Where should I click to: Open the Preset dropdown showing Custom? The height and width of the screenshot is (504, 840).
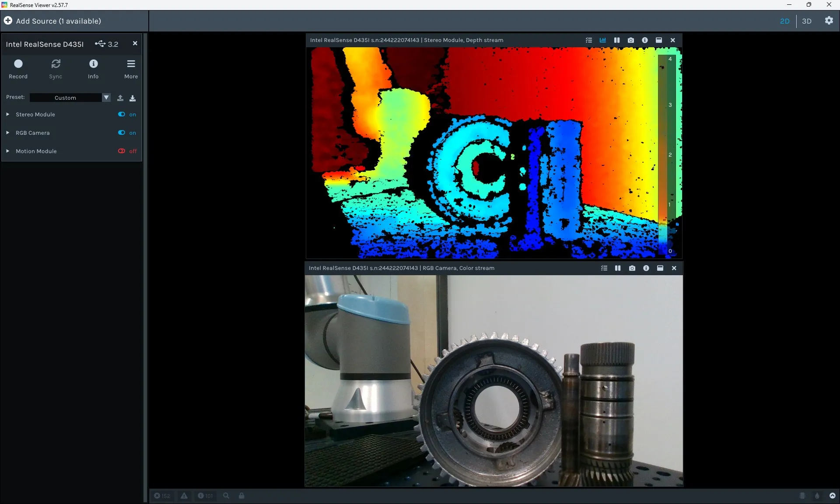coord(70,98)
